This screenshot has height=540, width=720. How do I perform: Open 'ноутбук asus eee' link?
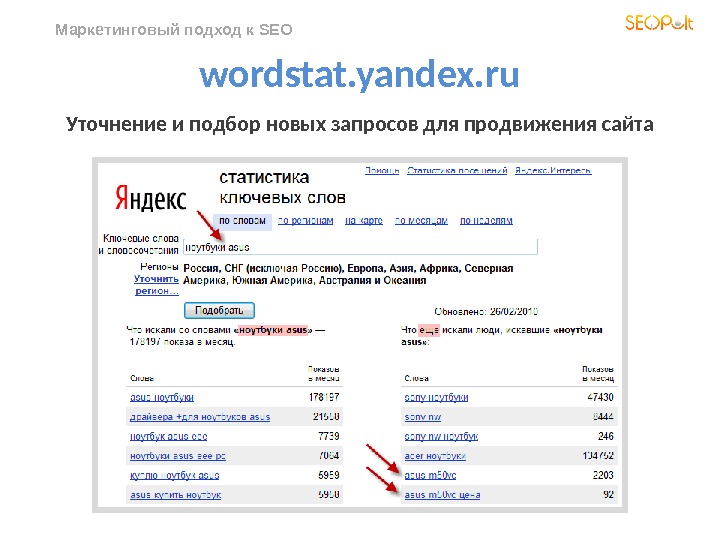[169, 436]
